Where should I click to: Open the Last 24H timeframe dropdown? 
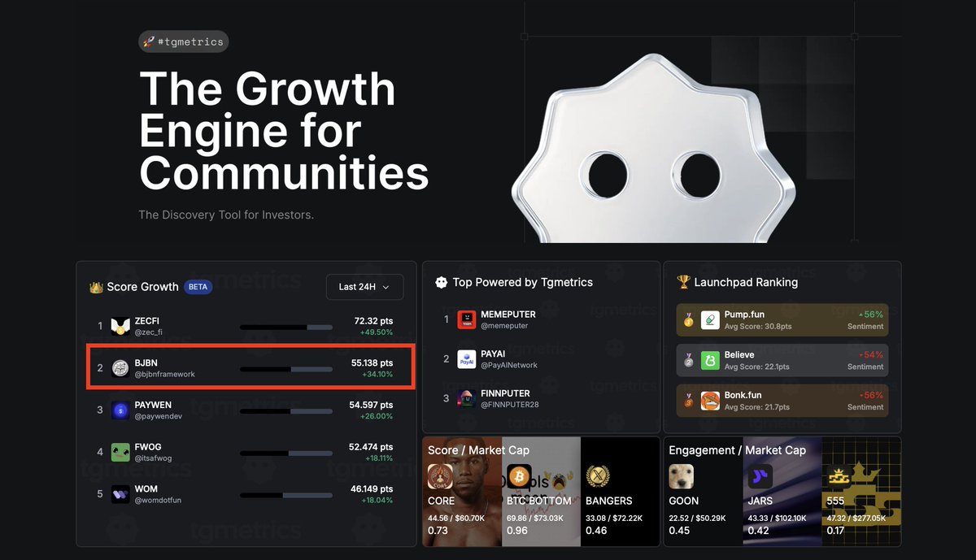pyautogui.click(x=364, y=287)
